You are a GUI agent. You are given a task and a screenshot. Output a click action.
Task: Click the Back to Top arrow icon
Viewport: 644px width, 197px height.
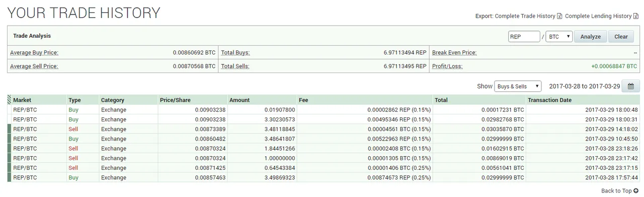click(636, 191)
